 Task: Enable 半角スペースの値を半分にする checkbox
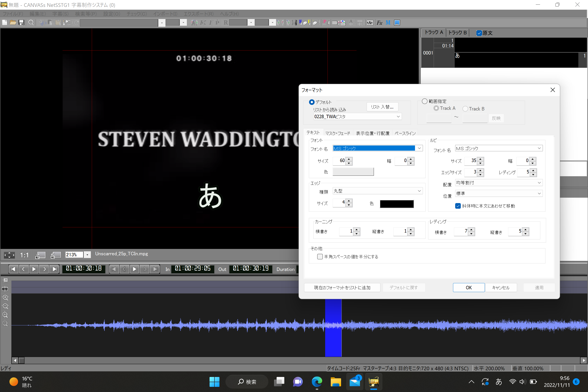click(320, 257)
